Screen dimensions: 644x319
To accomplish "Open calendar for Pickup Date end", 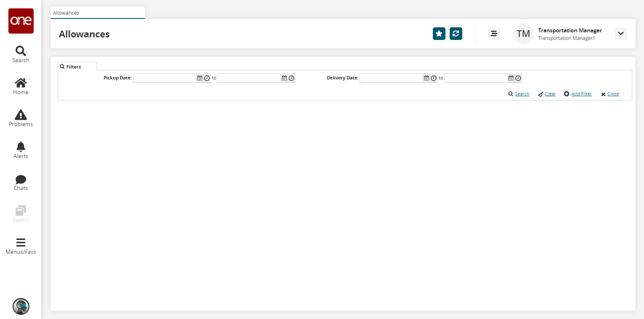I will pos(284,78).
